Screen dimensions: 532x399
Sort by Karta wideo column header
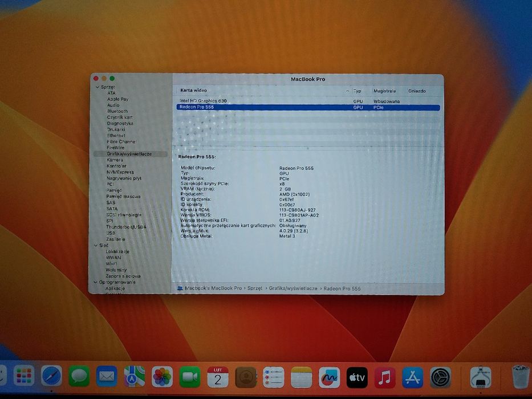click(193, 90)
